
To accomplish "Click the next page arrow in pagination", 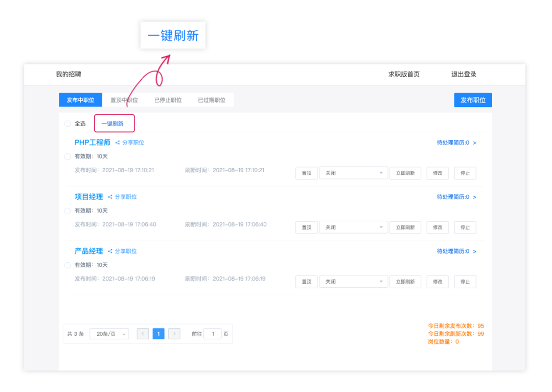I will [x=174, y=333].
